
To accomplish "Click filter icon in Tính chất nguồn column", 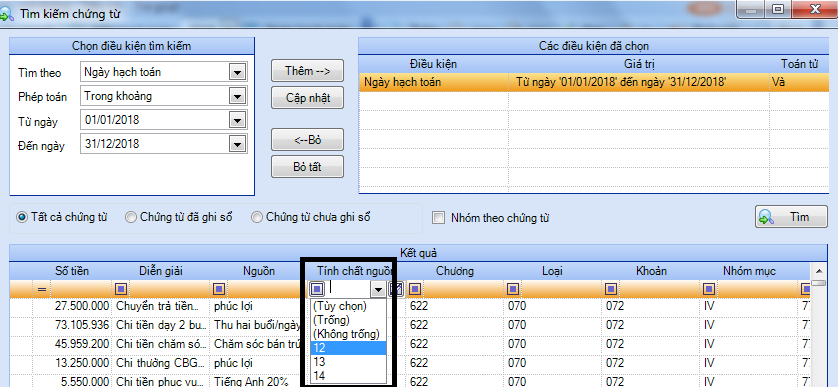I will click(317, 289).
